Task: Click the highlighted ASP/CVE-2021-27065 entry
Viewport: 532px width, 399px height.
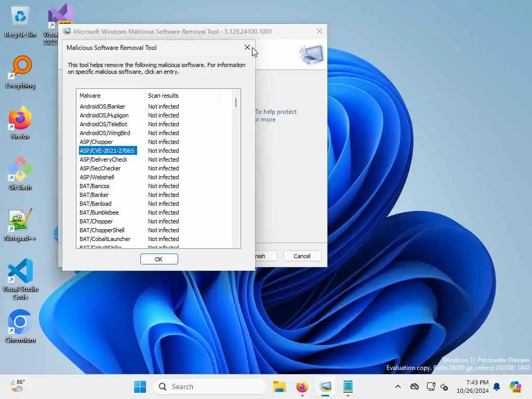Action: click(x=108, y=151)
